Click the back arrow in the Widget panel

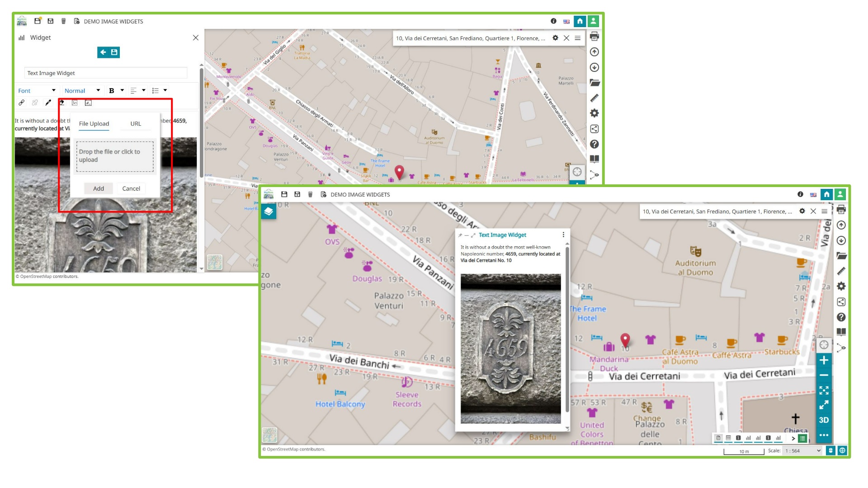(103, 52)
